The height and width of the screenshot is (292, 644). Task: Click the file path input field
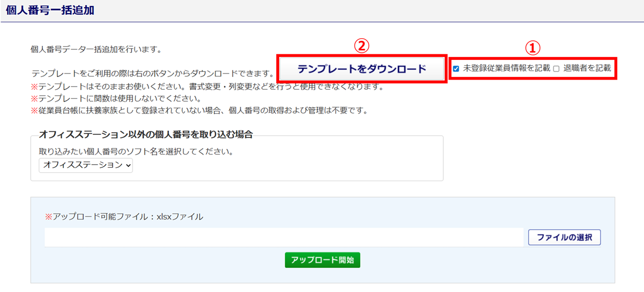click(284, 237)
